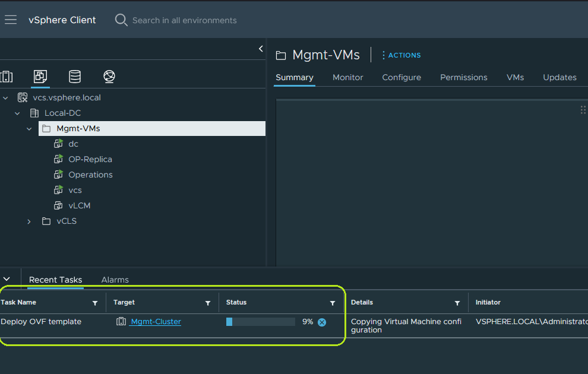Screen dimensions: 588x374
Task: Click the Initiator column header
Action: tap(488, 302)
